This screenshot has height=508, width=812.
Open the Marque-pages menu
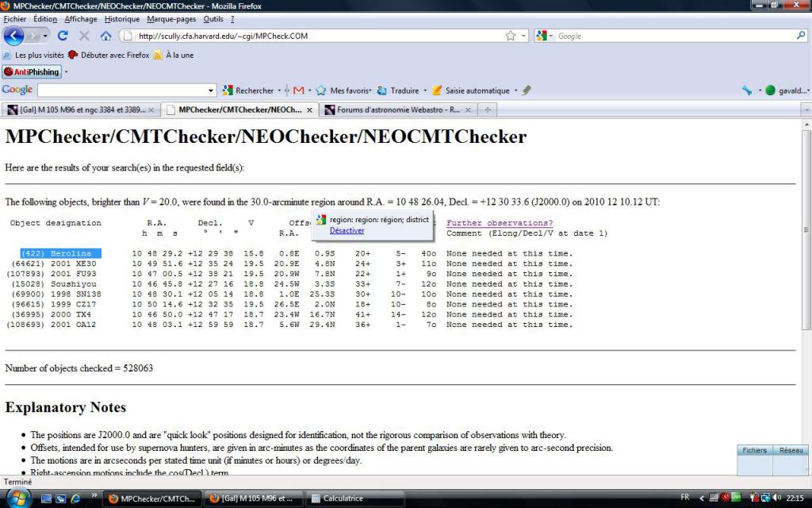coord(171,19)
